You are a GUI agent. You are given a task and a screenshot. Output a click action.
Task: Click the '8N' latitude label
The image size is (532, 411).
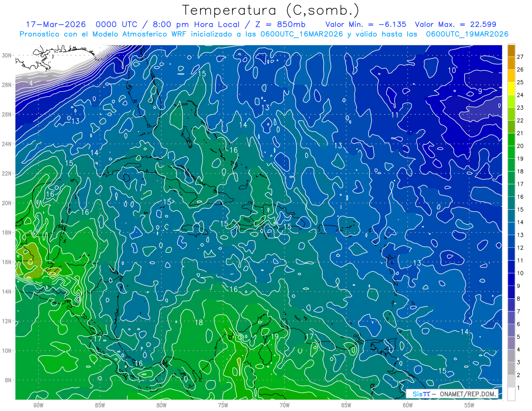[x=8, y=380]
